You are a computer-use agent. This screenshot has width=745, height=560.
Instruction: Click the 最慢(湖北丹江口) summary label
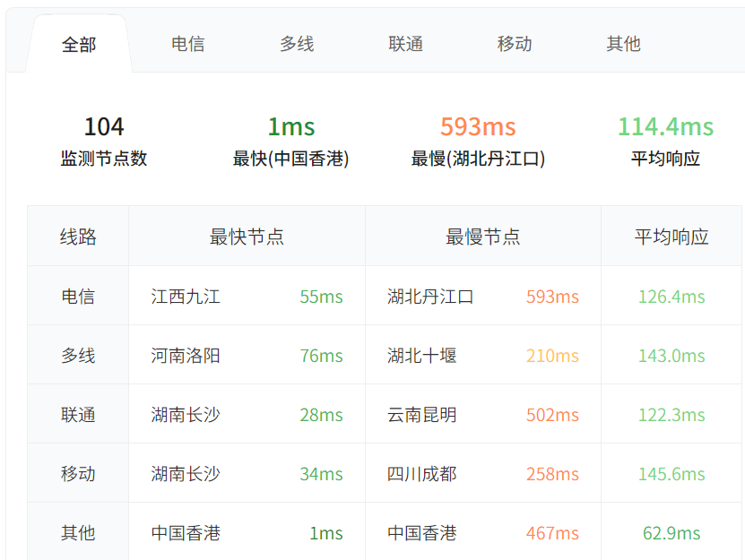(478, 159)
